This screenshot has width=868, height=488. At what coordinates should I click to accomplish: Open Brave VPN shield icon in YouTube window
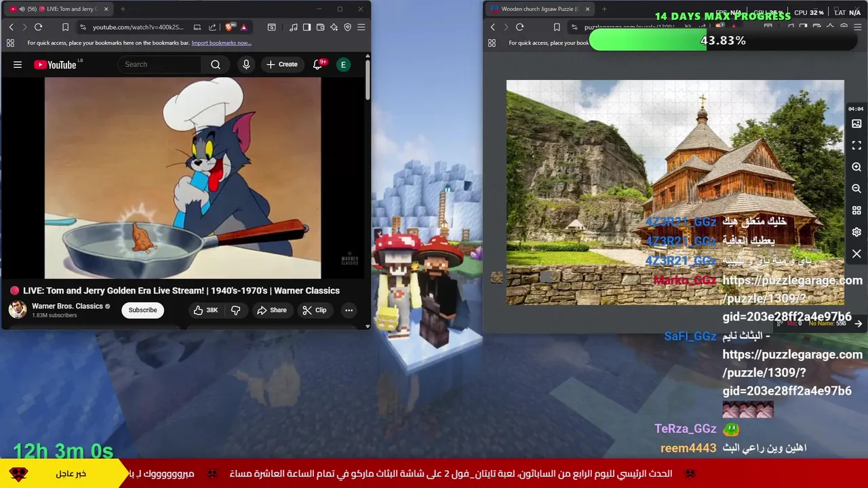tap(347, 27)
